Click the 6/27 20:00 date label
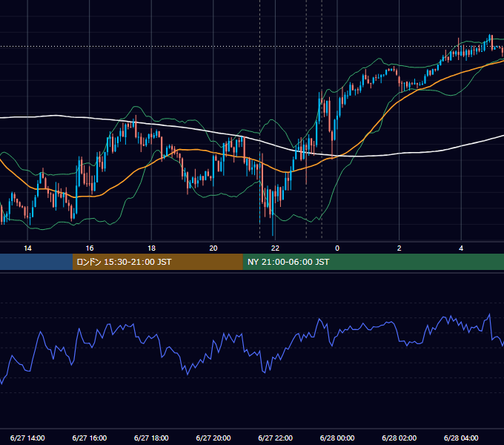Image resolution: width=504 pixels, height=445 pixels. point(213,438)
